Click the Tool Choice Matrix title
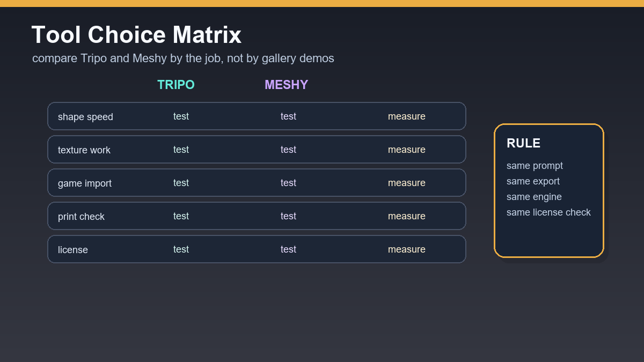Viewport: 644px width, 362px height. tap(136, 35)
